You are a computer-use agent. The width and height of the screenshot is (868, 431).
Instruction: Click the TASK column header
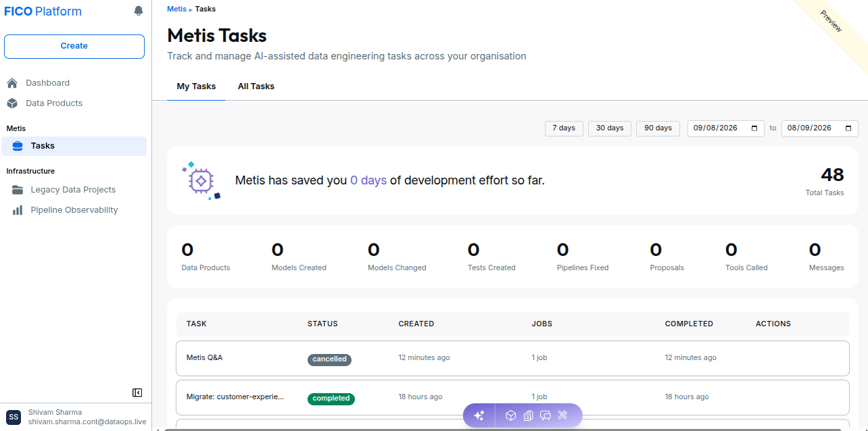click(197, 324)
